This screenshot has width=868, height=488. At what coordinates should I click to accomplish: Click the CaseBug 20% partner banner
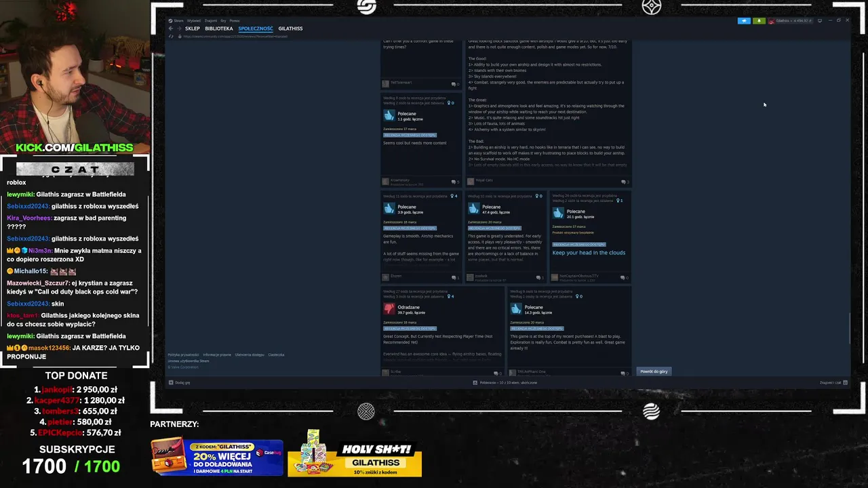[217, 455]
